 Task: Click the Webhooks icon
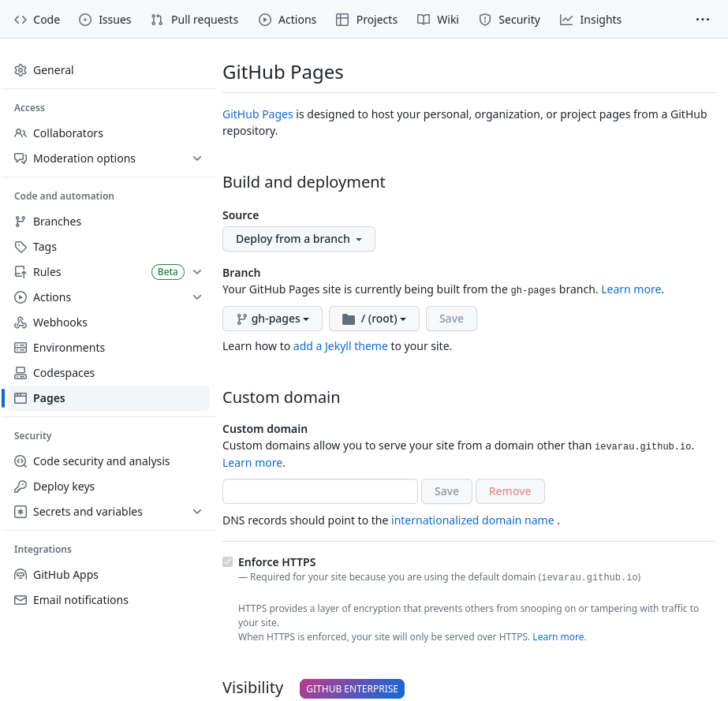click(x=21, y=323)
